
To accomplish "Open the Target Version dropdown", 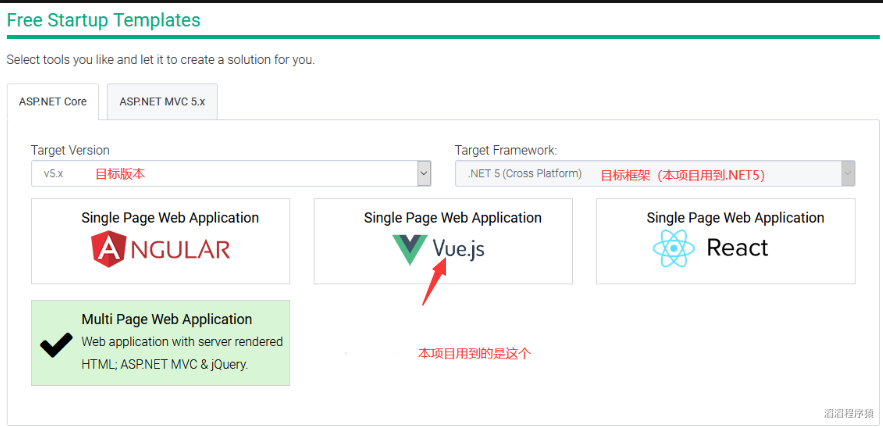I will point(231,174).
